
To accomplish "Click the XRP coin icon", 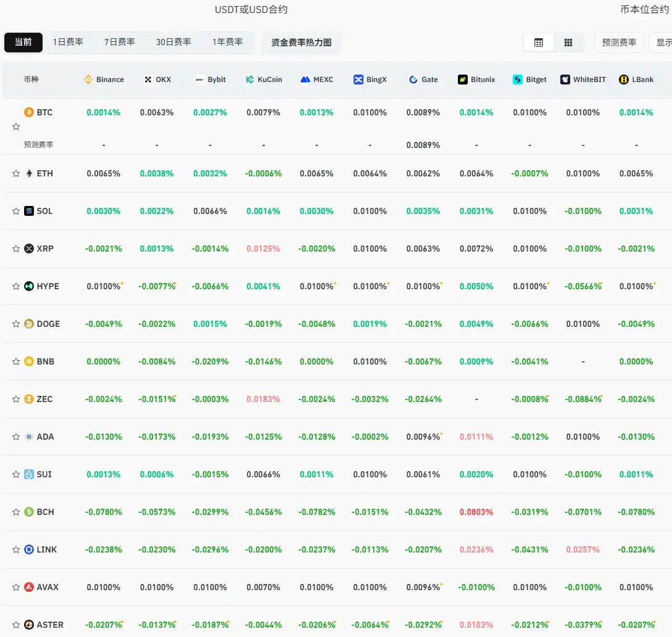I will pos(29,249).
